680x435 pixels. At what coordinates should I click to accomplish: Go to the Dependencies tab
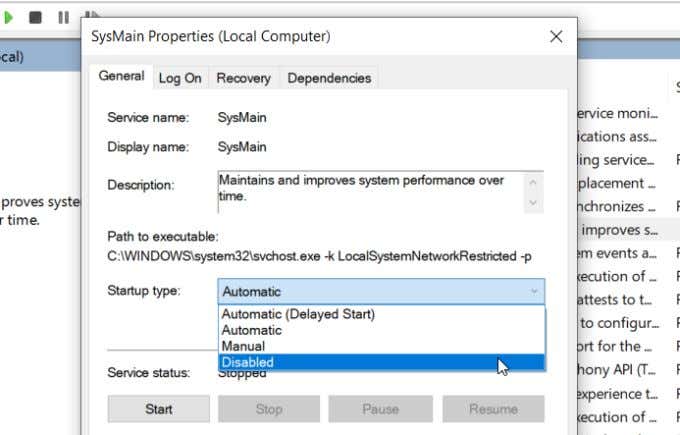point(329,77)
